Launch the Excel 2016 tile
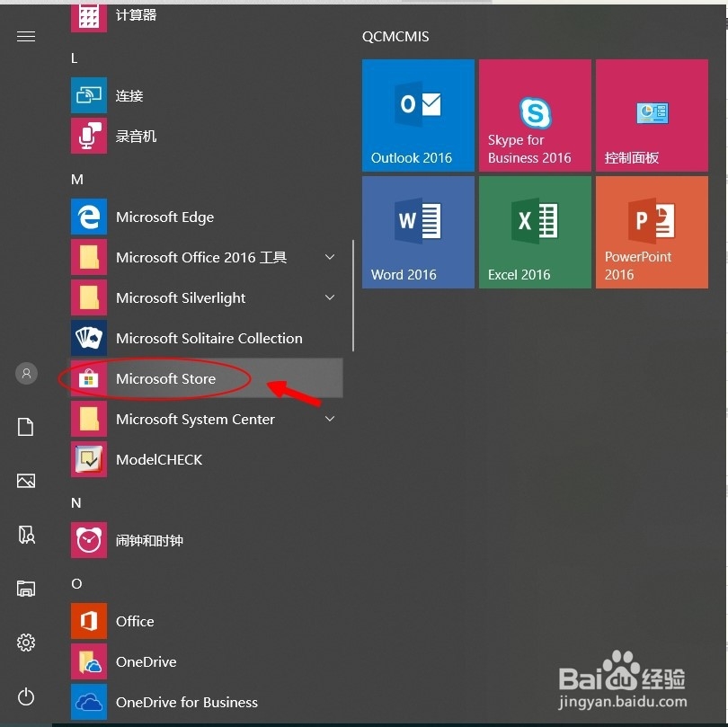728x727 pixels. click(535, 232)
